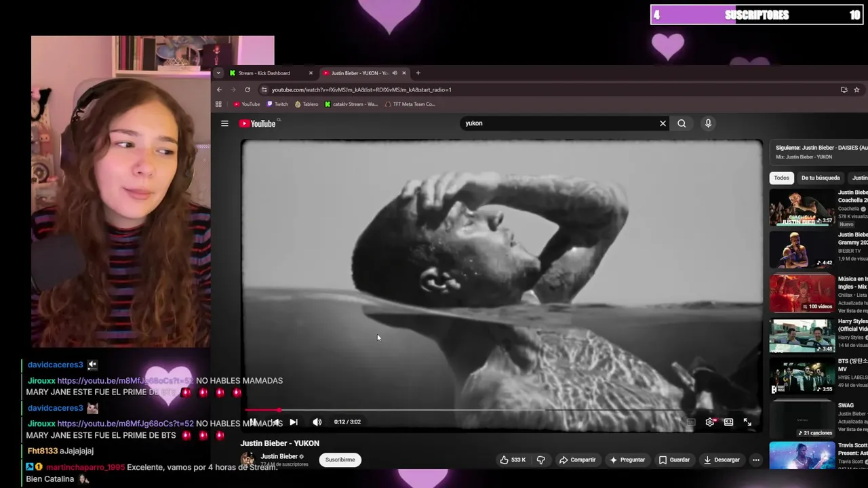Open SWAG playlist with 21 canciones
The height and width of the screenshot is (488, 868).
[x=802, y=419]
